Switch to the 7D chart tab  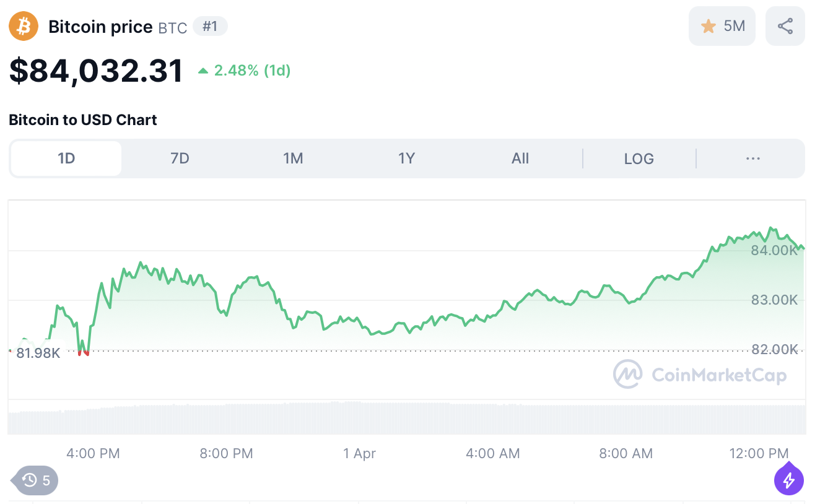point(179,159)
